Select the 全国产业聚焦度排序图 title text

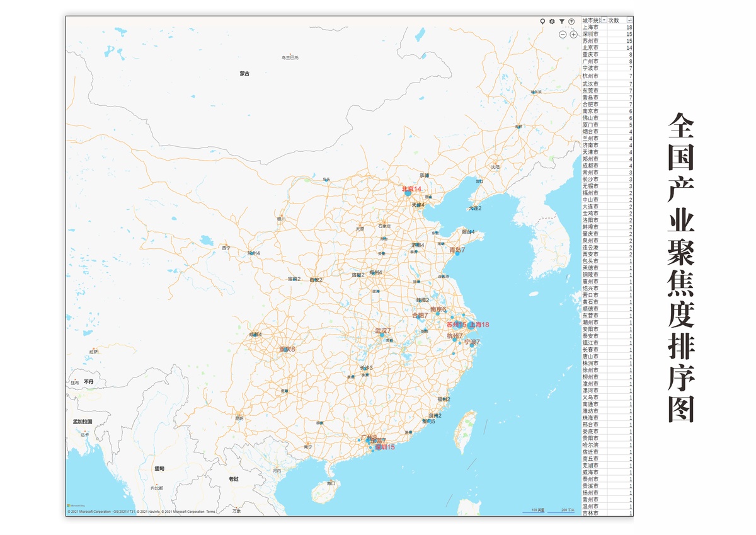coord(680,267)
